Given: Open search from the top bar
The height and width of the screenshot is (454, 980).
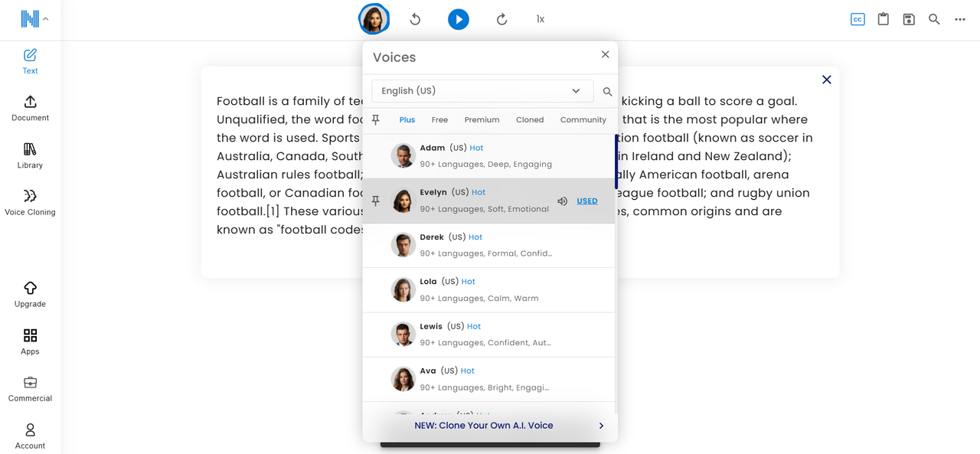Looking at the screenshot, I should [934, 19].
